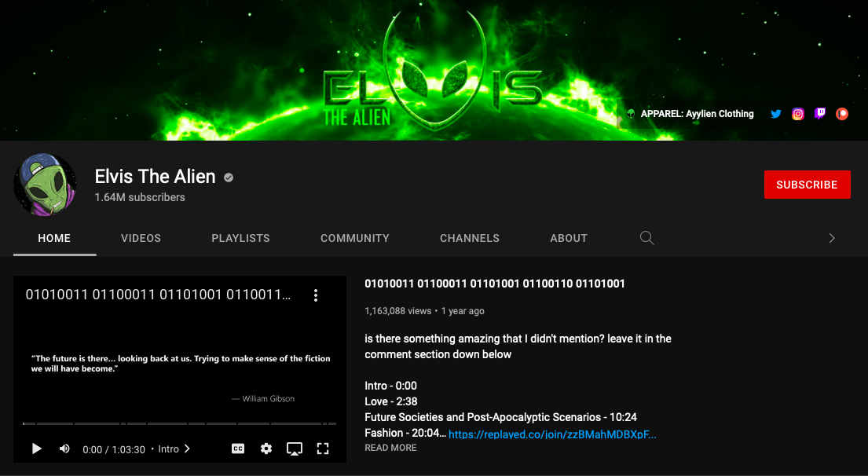
Task: Open video settings gear
Action: pyautogui.click(x=266, y=449)
